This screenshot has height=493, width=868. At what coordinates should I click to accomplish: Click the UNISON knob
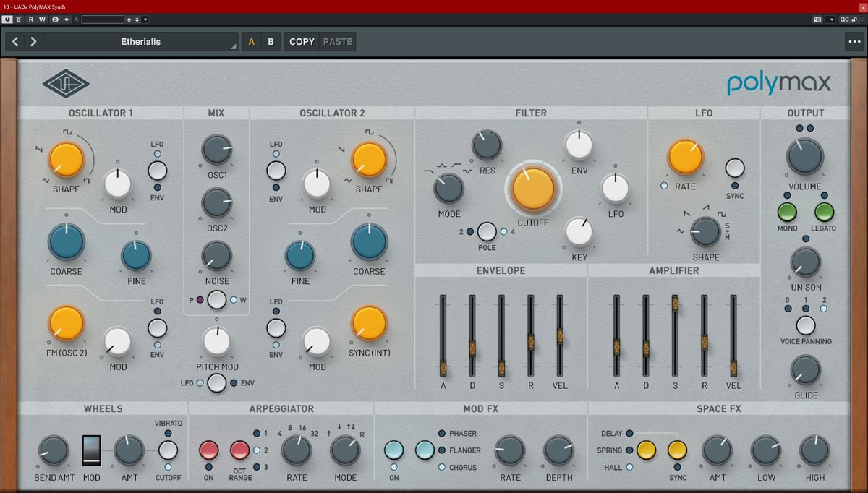[805, 262]
